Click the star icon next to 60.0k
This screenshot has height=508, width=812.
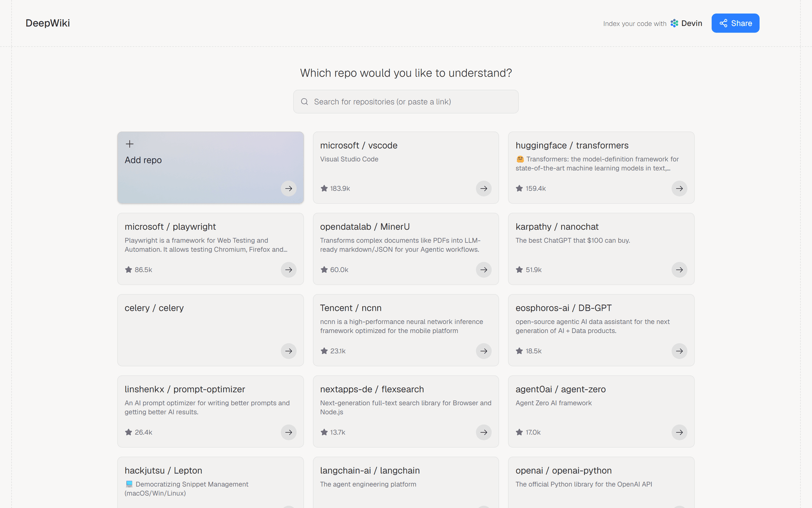[324, 270]
